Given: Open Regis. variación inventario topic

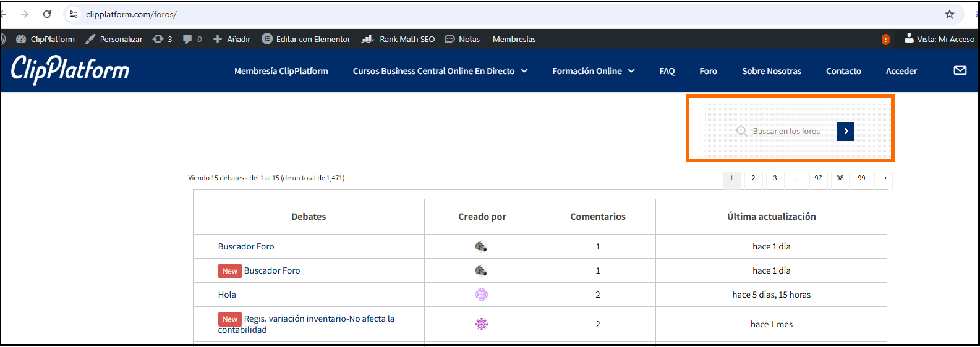Looking at the screenshot, I should pyautogui.click(x=306, y=324).
